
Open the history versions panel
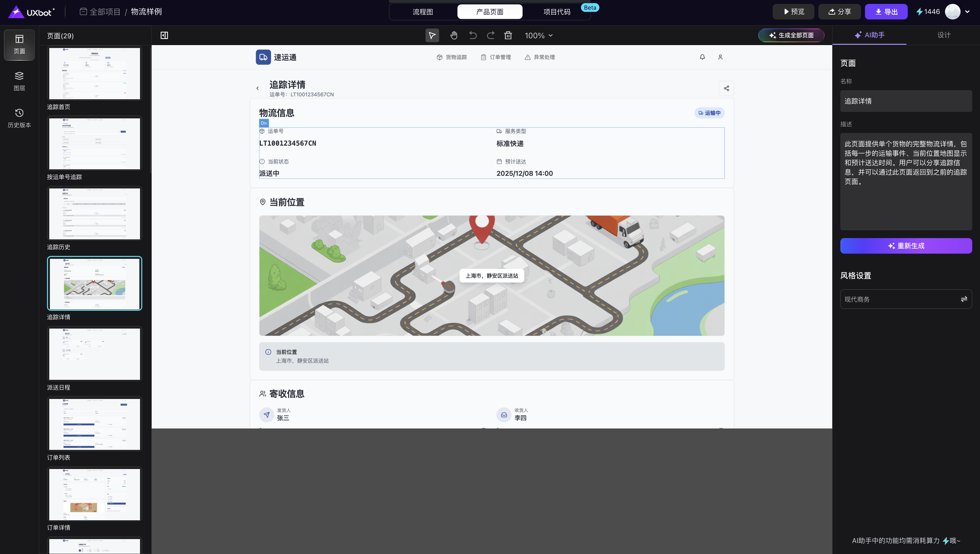pos(19,118)
